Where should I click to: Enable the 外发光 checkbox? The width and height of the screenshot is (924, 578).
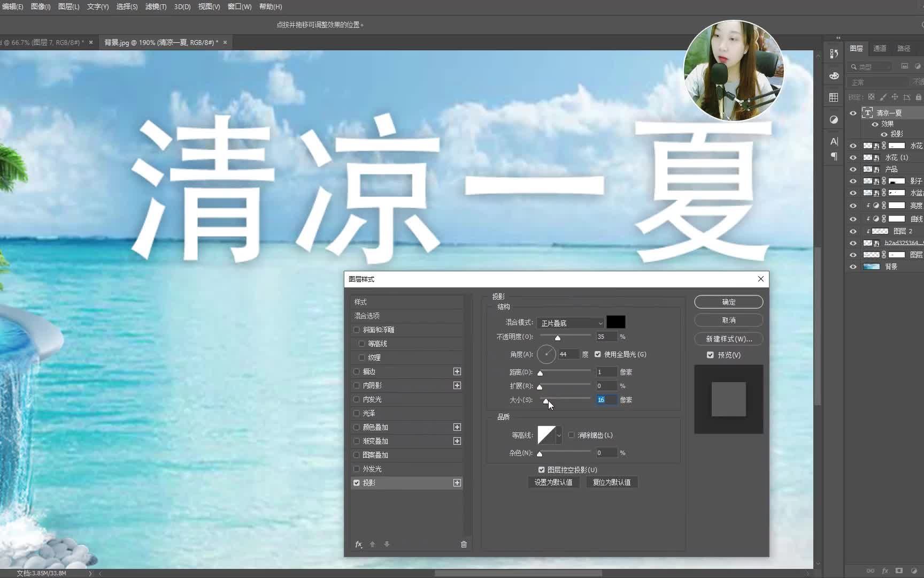point(357,469)
